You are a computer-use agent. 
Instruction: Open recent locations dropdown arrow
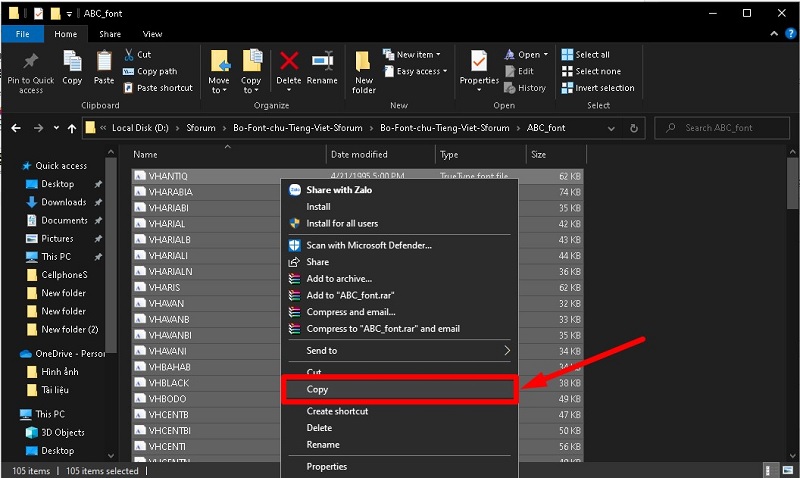point(56,128)
